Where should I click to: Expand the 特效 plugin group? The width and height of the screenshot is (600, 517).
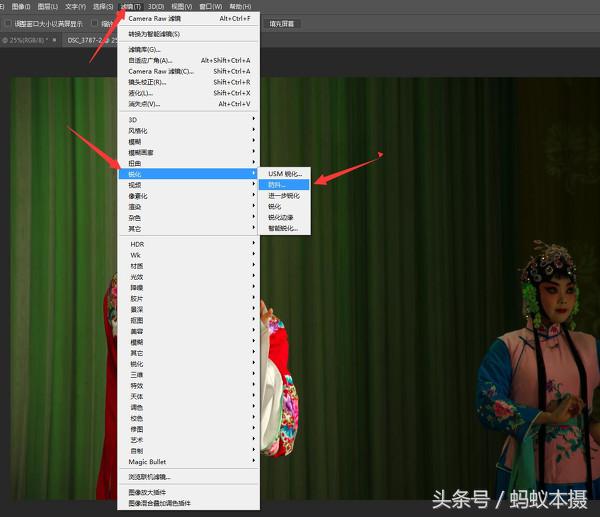pos(189,386)
